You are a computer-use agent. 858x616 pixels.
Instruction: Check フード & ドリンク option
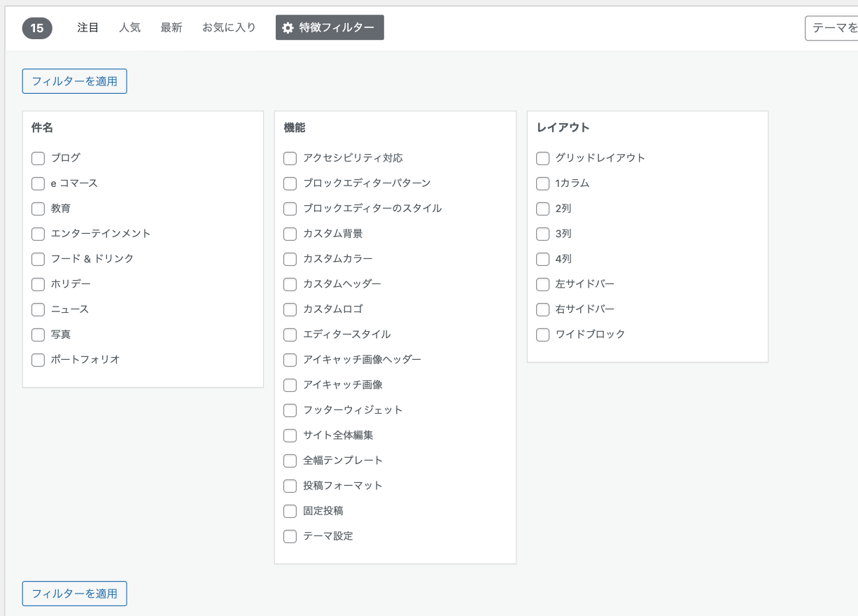(x=38, y=259)
